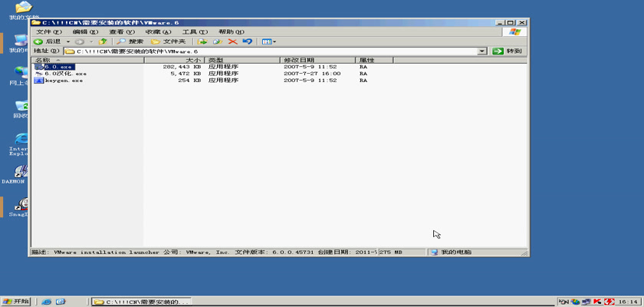
Task: Click the blue Undo arrow icon
Action: coord(247,41)
